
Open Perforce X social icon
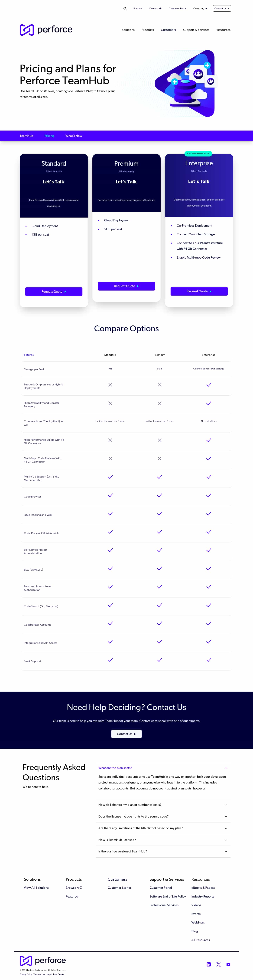218,964
